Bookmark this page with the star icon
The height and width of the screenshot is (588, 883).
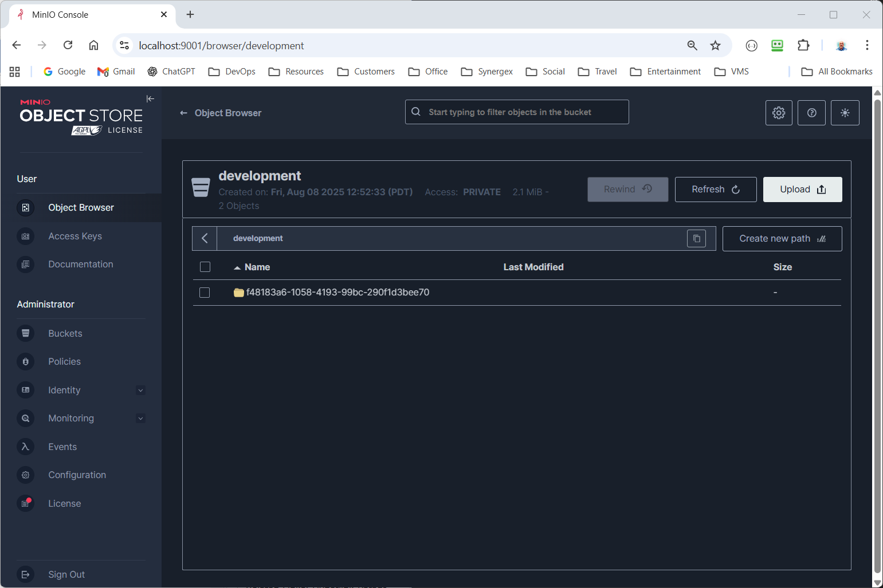715,46
